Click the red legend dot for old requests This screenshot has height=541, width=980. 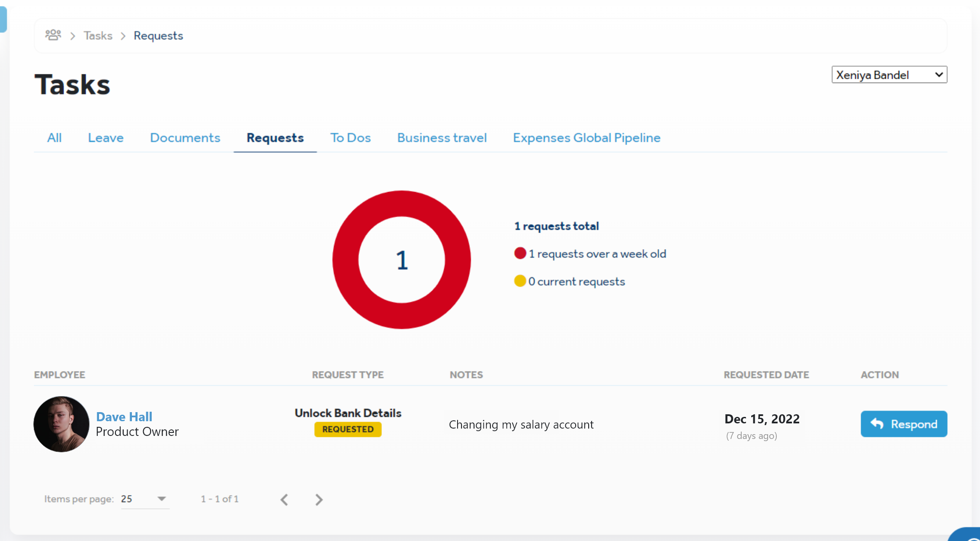coord(520,253)
